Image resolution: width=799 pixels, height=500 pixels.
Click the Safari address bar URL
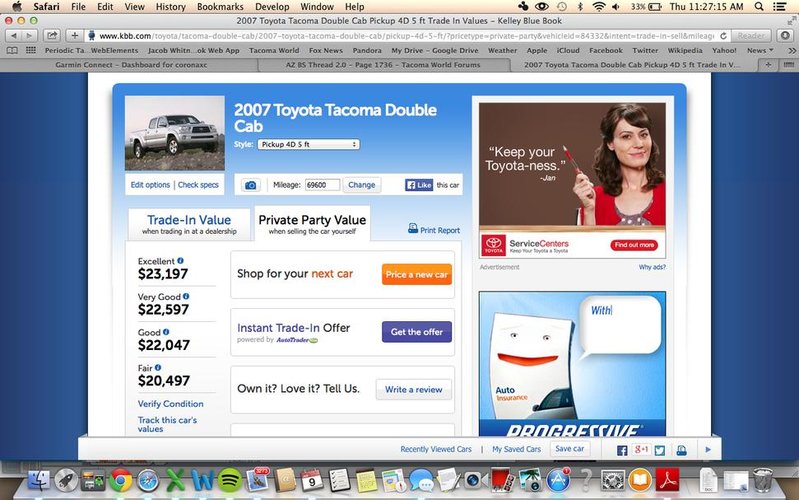coord(407,36)
